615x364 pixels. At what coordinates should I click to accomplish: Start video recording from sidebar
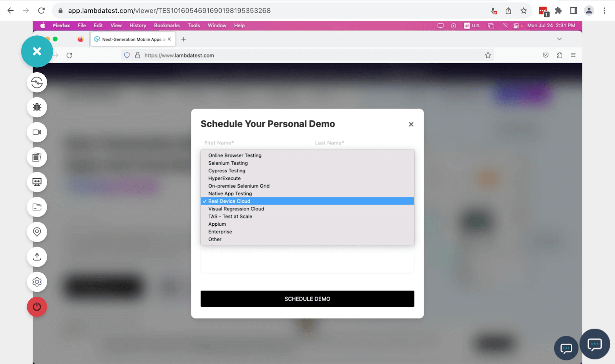(37, 132)
